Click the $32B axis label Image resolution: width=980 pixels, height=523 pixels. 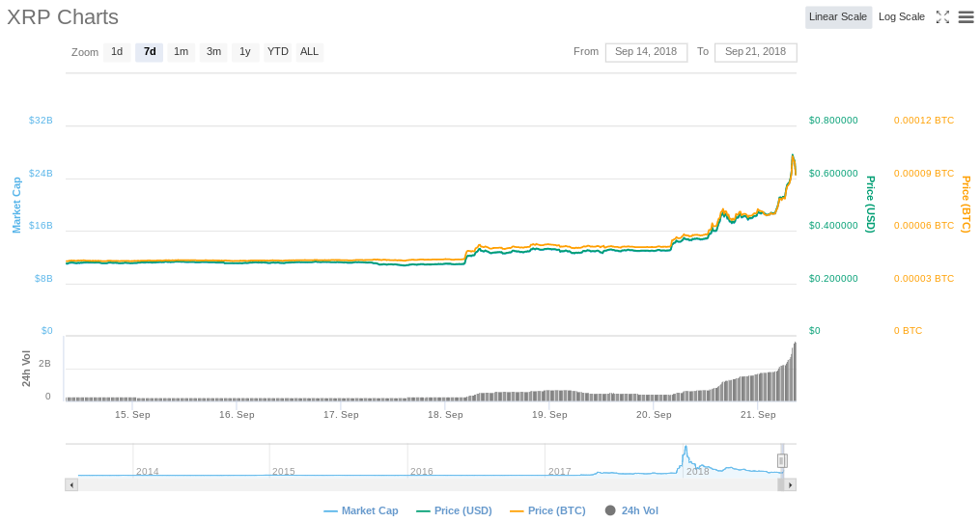coord(41,120)
